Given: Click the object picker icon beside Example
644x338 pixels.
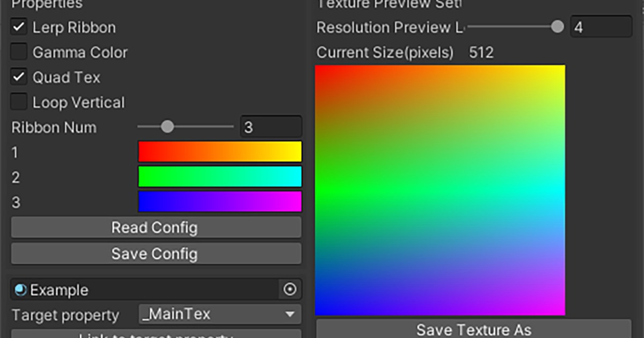Looking at the screenshot, I should pyautogui.click(x=290, y=290).
